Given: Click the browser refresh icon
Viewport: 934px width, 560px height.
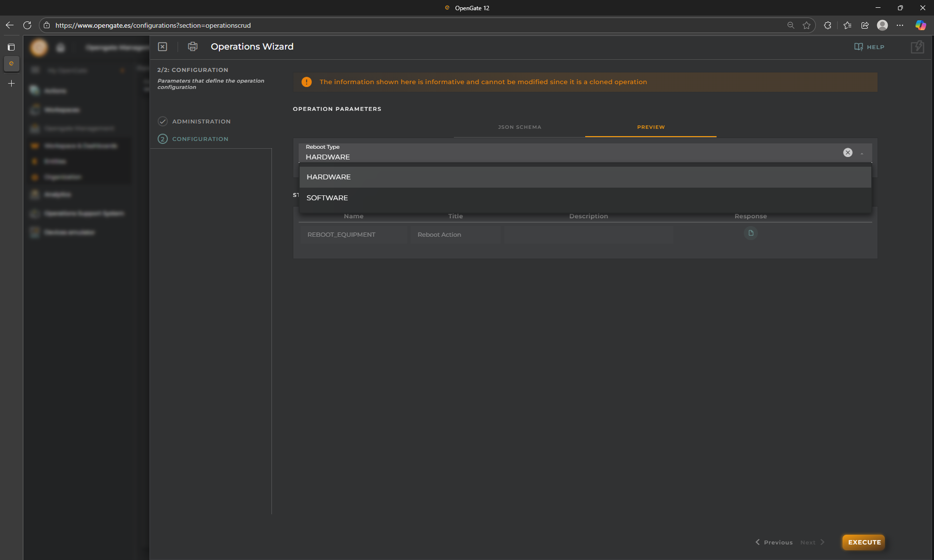Looking at the screenshot, I should click(x=27, y=25).
